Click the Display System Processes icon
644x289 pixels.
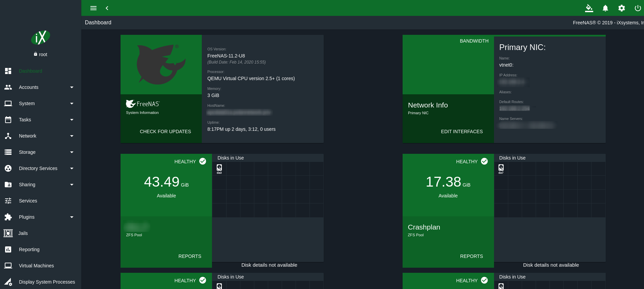(8, 282)
